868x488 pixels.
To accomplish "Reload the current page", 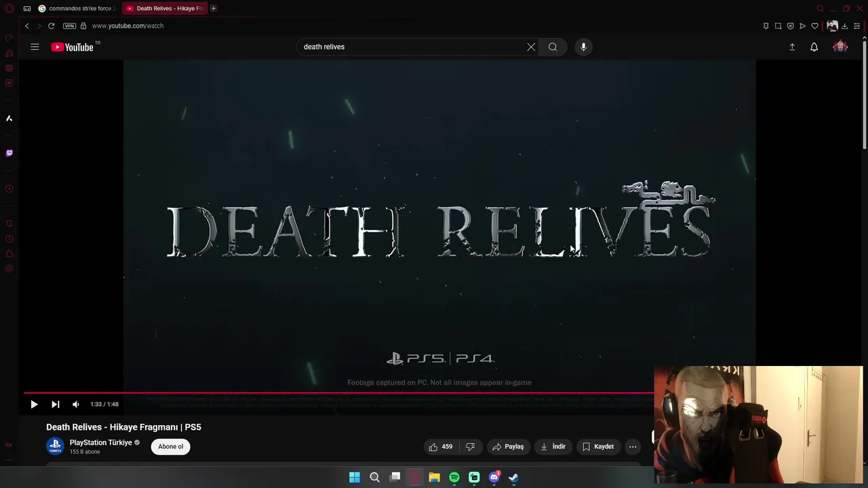I will click(51, 26).
